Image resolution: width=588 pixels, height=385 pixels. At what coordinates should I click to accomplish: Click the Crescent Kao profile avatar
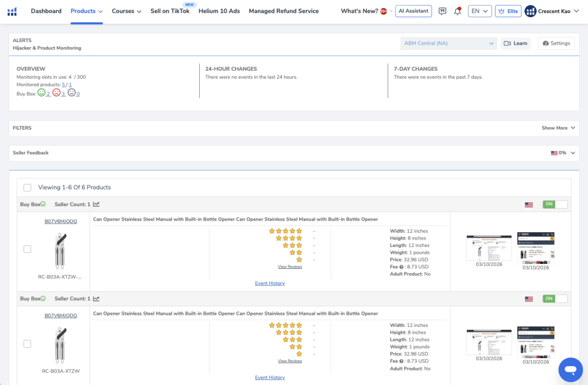pyautogui.click(x=531, y=11)
